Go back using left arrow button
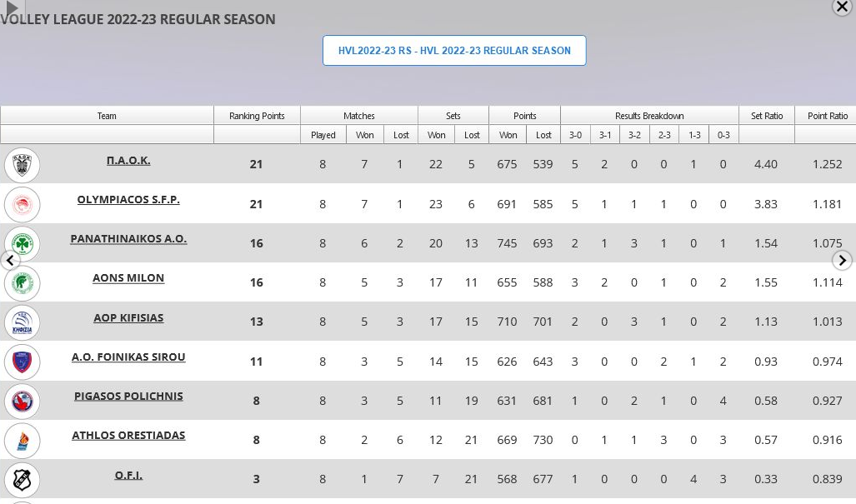 (10, 260)
